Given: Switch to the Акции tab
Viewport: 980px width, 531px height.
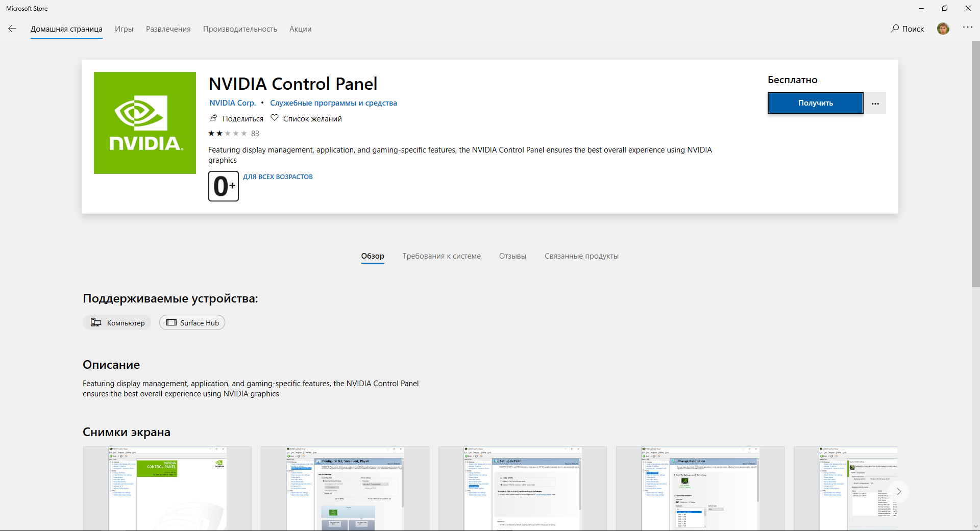Looking at the screenshot, I should (x=300, y=29).
